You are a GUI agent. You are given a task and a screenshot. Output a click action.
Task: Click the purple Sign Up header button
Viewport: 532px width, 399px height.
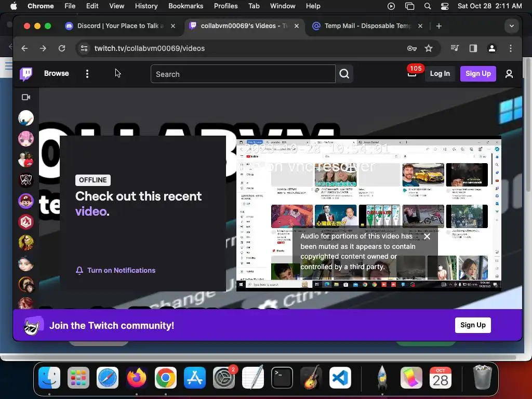click(x=478, y=74)
